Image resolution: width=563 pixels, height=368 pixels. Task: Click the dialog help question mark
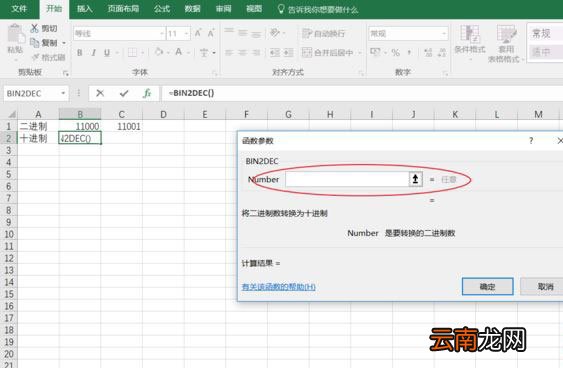pos(531,140)
